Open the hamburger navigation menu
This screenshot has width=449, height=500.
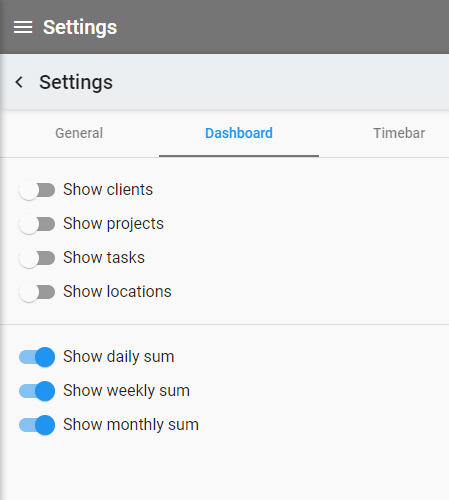tap(23, 27)
